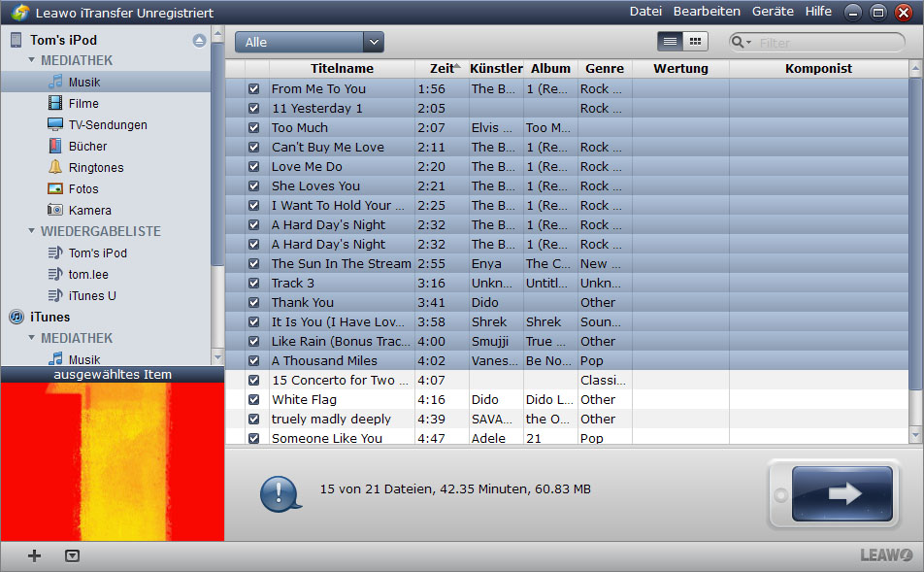Select the track 15 Concerto for Two
The height and width of the screenshot is (572, 924).
pos(566,381)
